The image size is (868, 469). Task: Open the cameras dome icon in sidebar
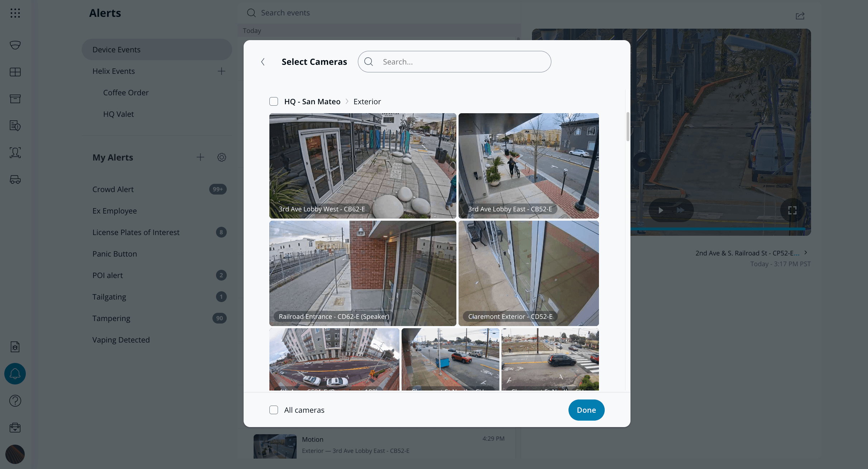pyautogui.click(x=15, y=45)
